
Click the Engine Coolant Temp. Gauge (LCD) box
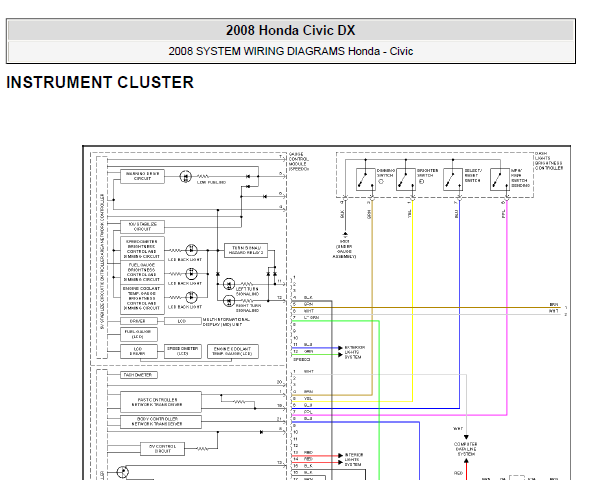[x=233, y=351]
